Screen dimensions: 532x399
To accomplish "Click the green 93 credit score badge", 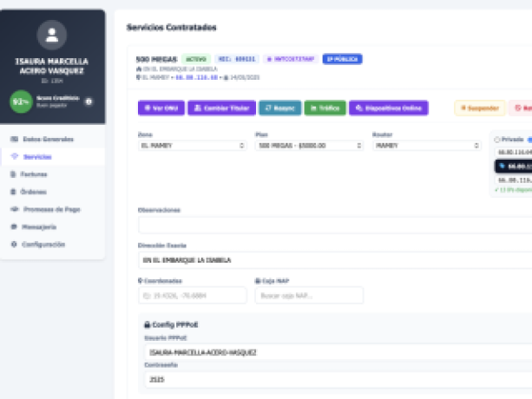I will [21, 101].
